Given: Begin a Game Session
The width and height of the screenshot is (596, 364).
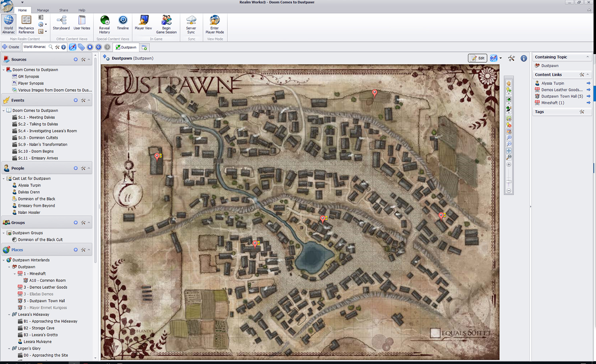Looking at the screenshot, I should (166, 25).
